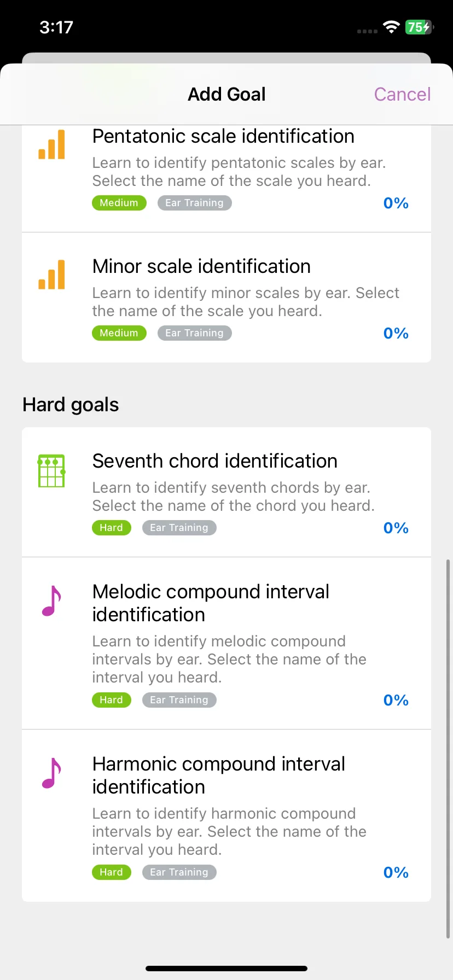Cancel adding a goal
Viewport: 453px width, 980px height.
[402, 94]
